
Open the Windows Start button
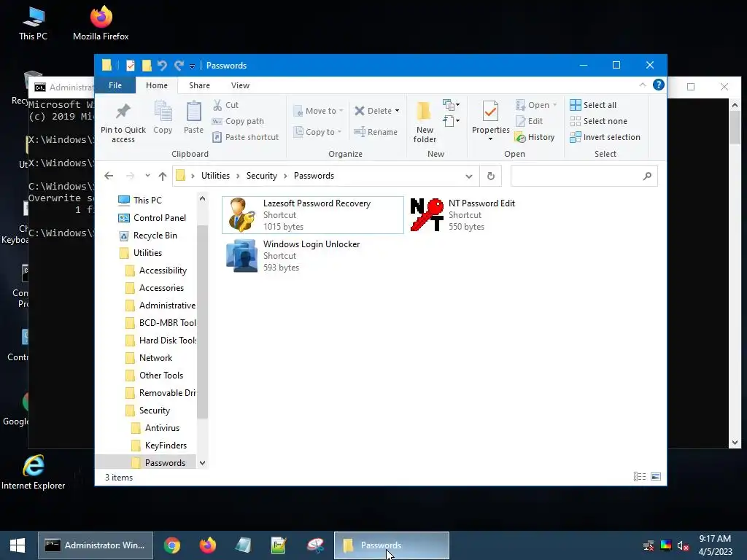click(x=18, y=545)
